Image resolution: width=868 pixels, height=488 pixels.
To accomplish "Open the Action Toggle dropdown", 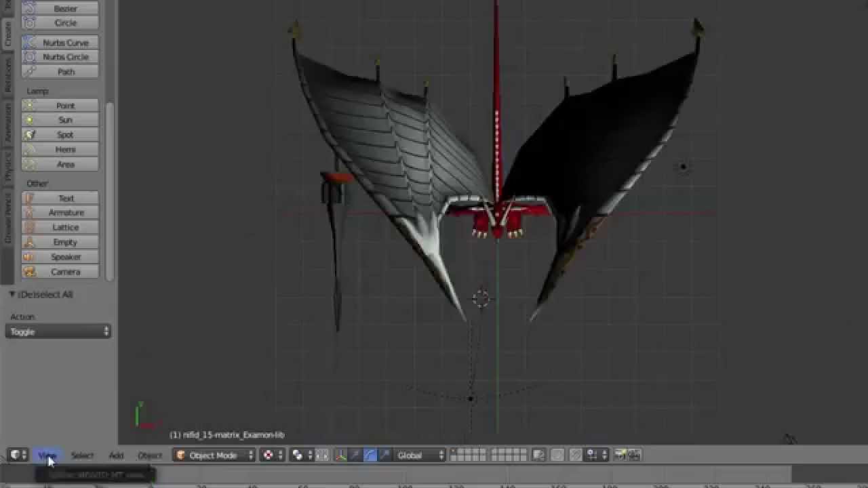I will pyautogui.click(x=58, y=331).
